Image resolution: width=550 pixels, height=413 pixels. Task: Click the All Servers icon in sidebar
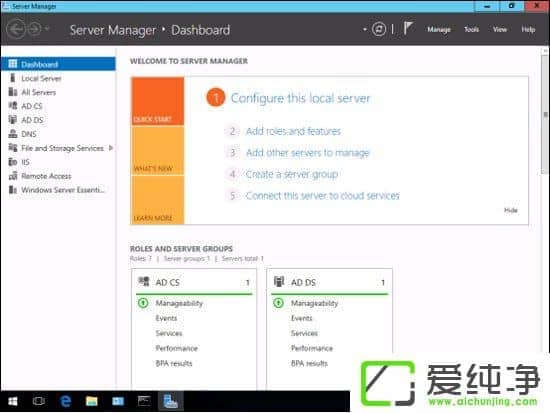[13, 92]
